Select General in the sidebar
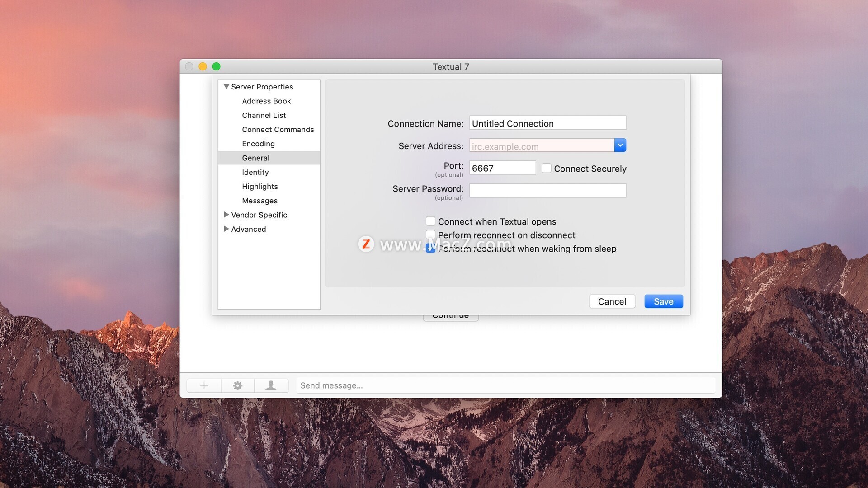Screen dimensions: 868x488 coord(269,158)
